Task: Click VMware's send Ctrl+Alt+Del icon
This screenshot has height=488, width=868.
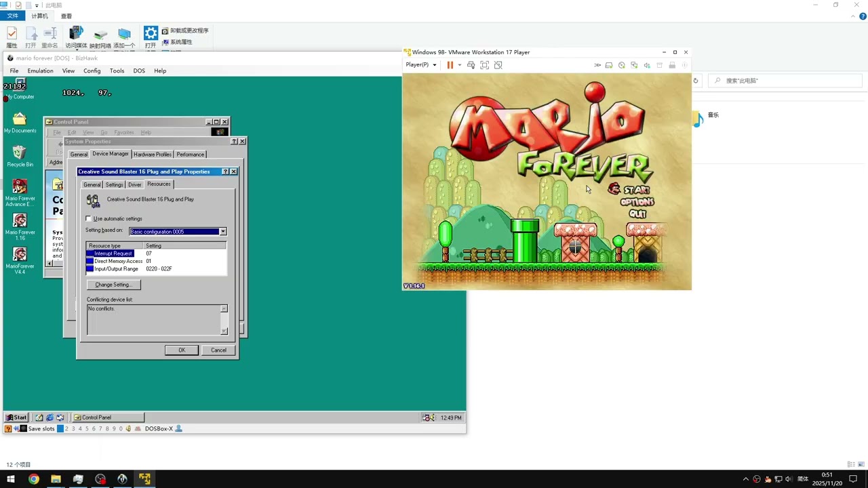Action: 471,65
